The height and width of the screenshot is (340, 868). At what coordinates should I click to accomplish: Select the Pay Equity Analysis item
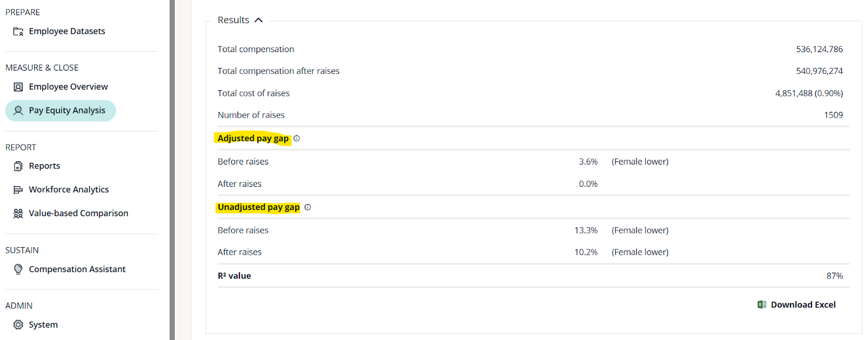point(67,110)
